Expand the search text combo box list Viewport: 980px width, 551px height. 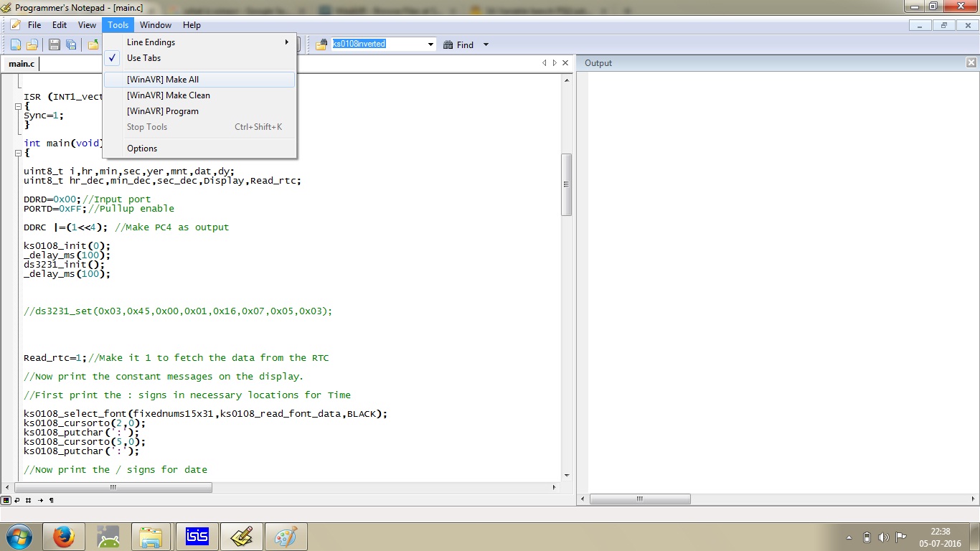(431, 44)
